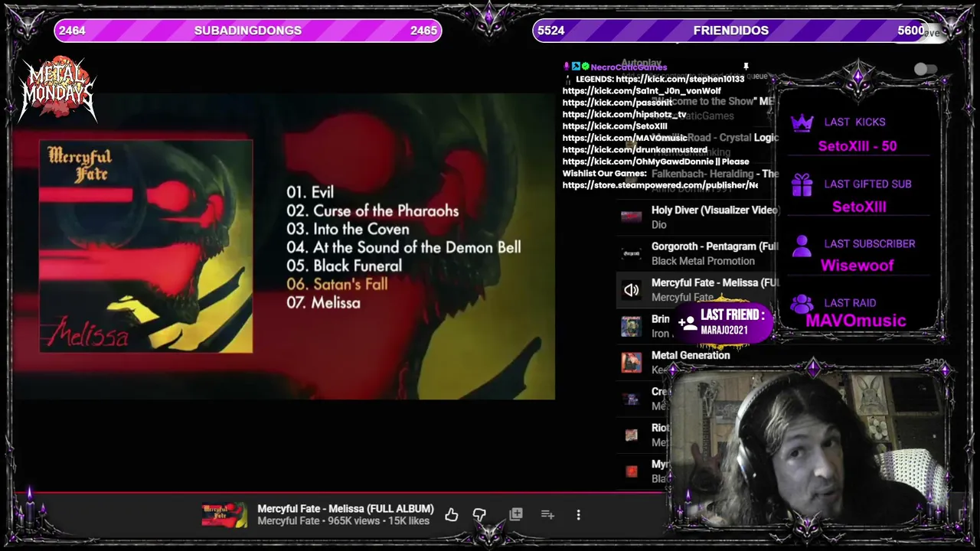
Task: Click the crown icon beside Last Kicks
Action: [802, 122]
